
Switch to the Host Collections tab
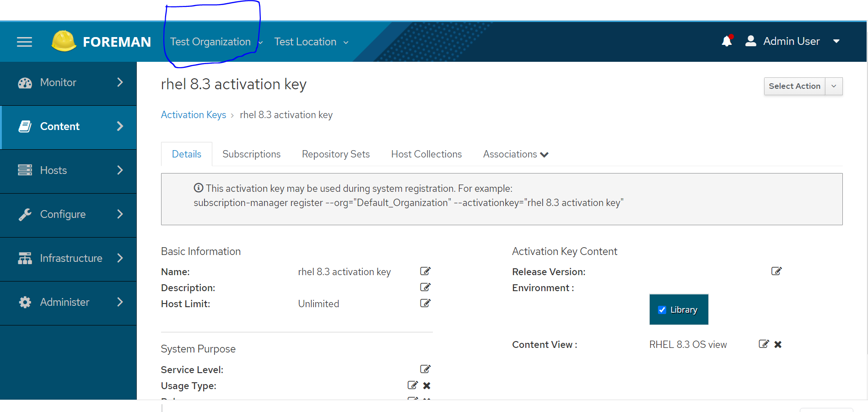pyautogui.click(x=426, y=154)
